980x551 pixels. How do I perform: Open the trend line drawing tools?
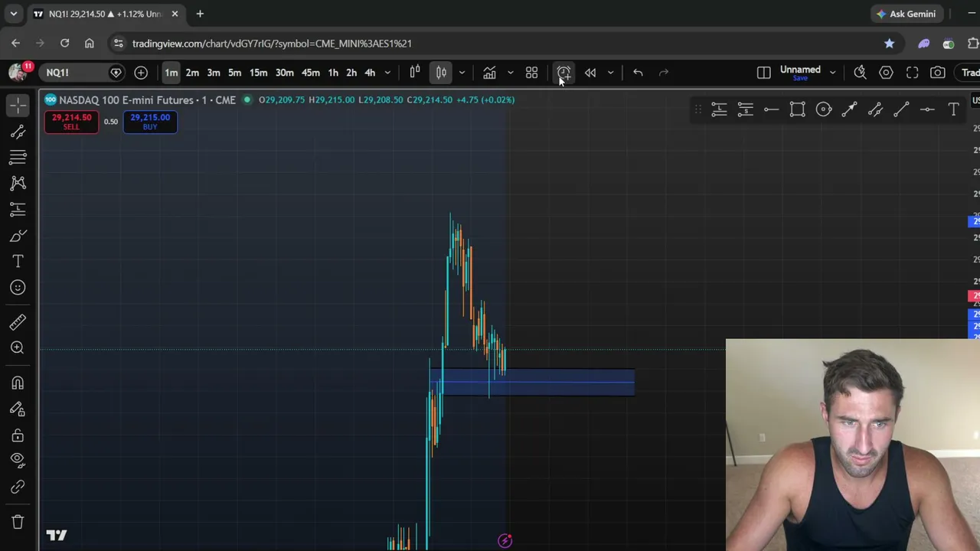(18, 132)
